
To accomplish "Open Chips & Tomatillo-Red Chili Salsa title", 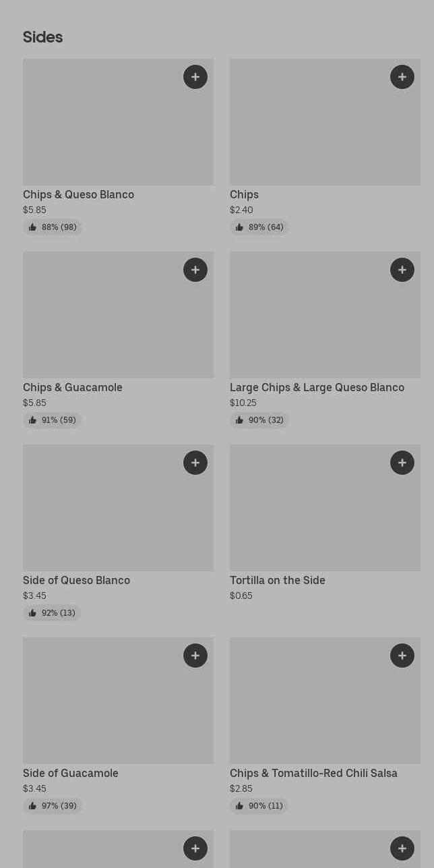I will 313,774.
